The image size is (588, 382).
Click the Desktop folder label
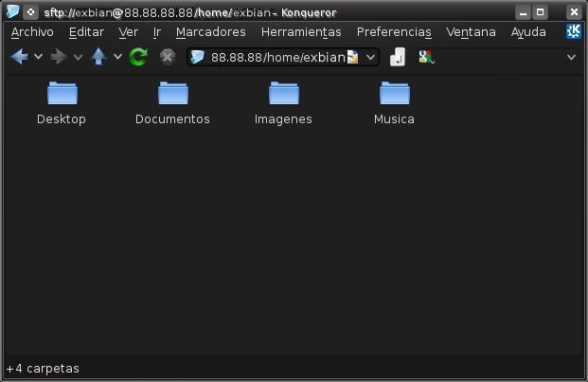click(x=62, y=119)
